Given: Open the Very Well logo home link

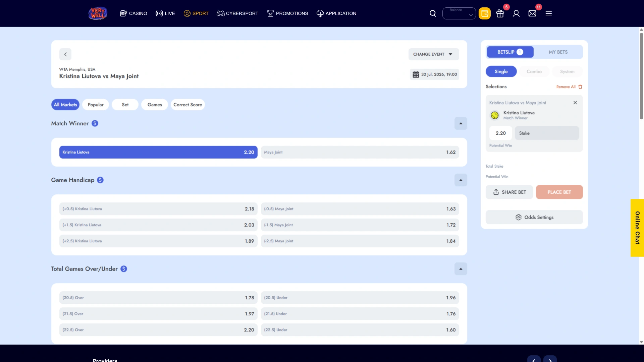Looking at the screenshot, I should [98, 13].
